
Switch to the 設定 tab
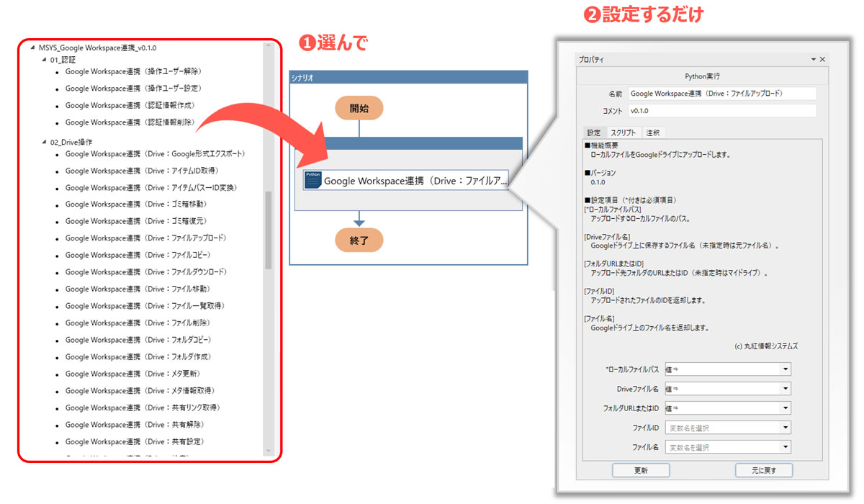pos(594,132)
